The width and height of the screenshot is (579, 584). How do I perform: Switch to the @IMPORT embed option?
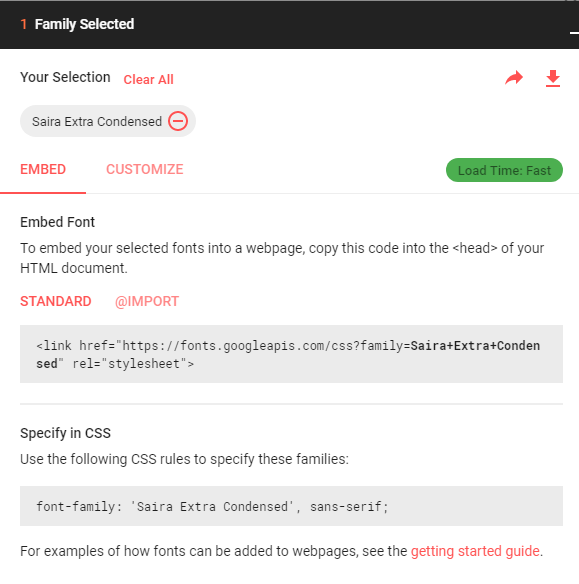tap(147, 301)
